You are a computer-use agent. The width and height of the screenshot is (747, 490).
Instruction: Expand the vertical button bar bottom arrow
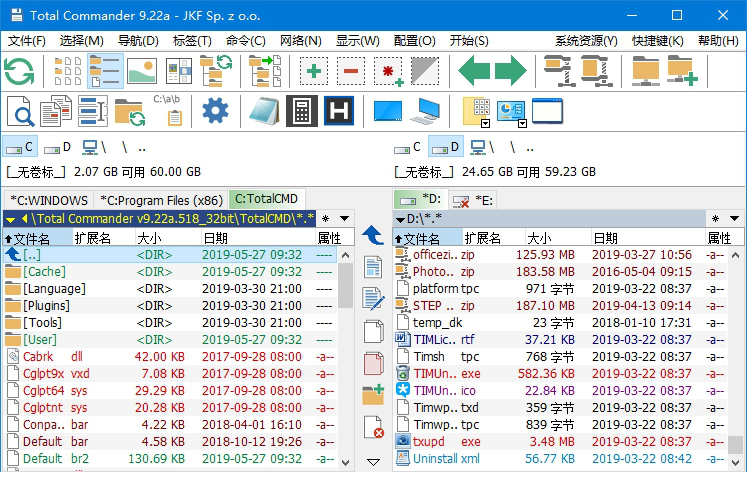[x=374, y=462]
